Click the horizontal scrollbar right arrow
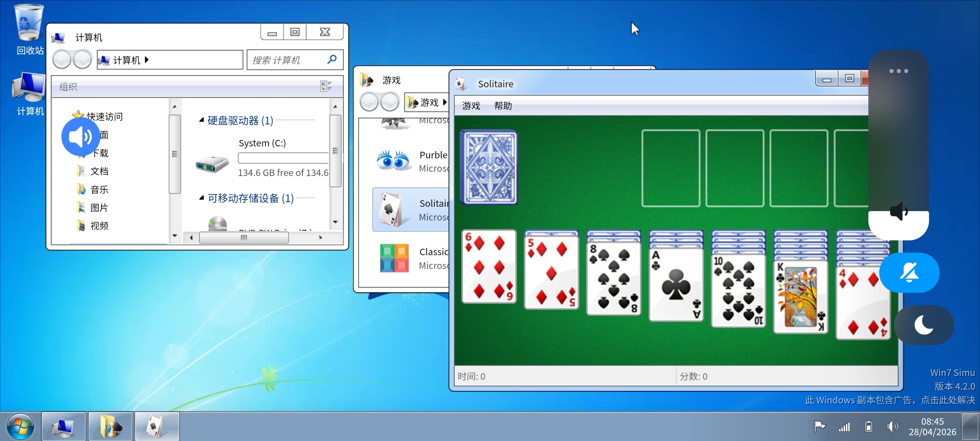 click(x=320, y=237)
